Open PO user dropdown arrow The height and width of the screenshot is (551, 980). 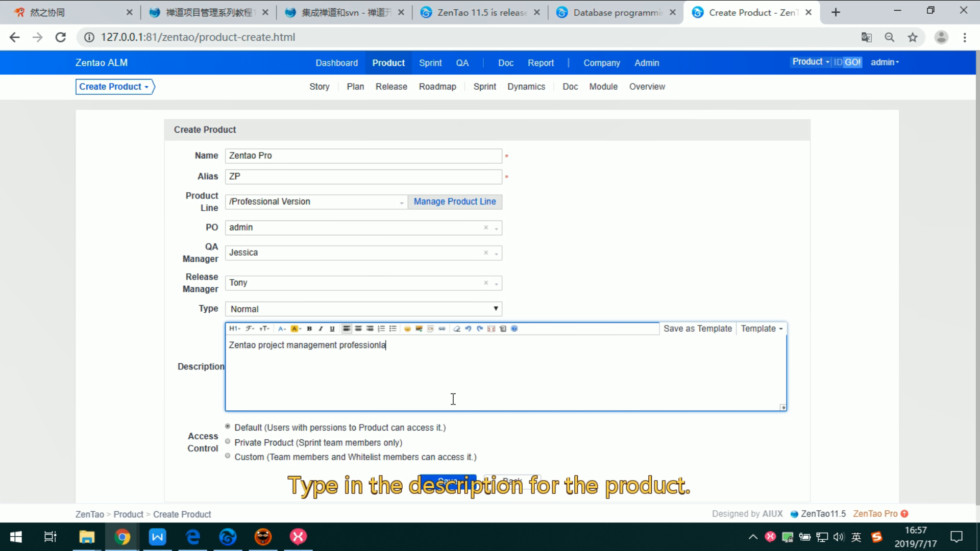click(496, 228)
